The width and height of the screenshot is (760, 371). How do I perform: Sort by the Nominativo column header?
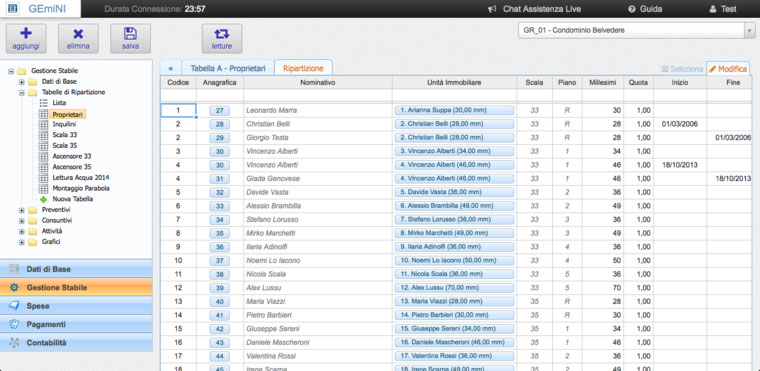(x=318, y=83)
